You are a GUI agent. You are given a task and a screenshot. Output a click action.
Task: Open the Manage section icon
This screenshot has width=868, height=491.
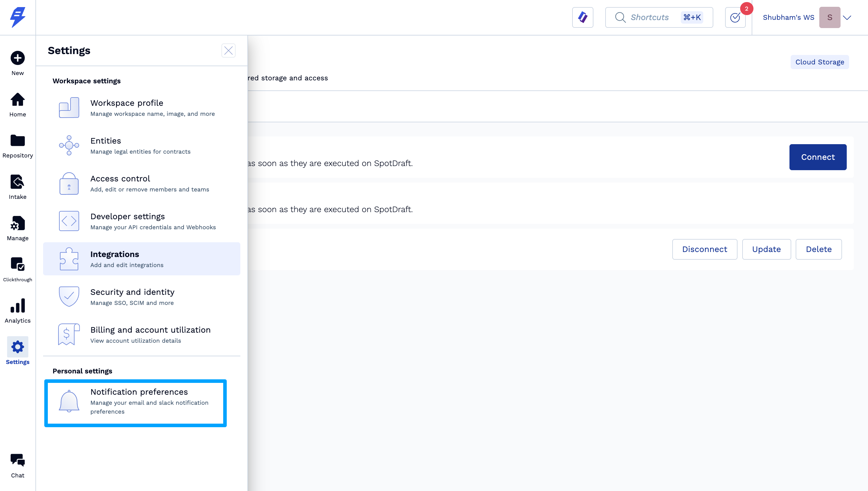(x=17, y=223)
